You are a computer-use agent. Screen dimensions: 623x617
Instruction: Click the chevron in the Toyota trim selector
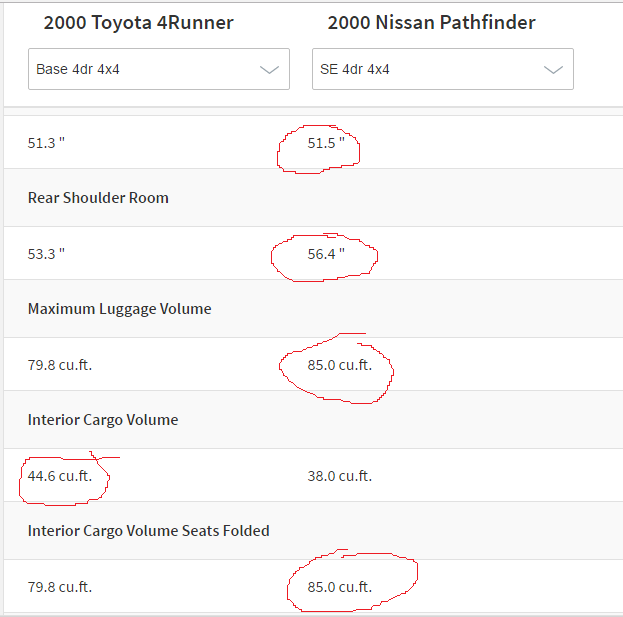click(269, 70)
